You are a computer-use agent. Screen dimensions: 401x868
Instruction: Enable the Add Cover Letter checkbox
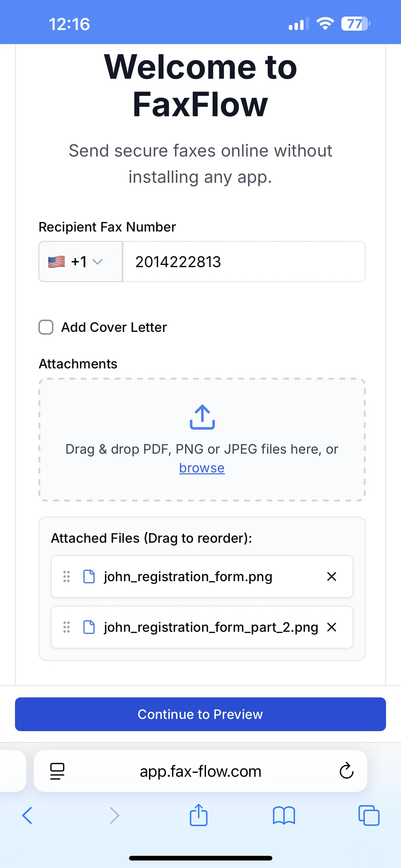point(46,327)
